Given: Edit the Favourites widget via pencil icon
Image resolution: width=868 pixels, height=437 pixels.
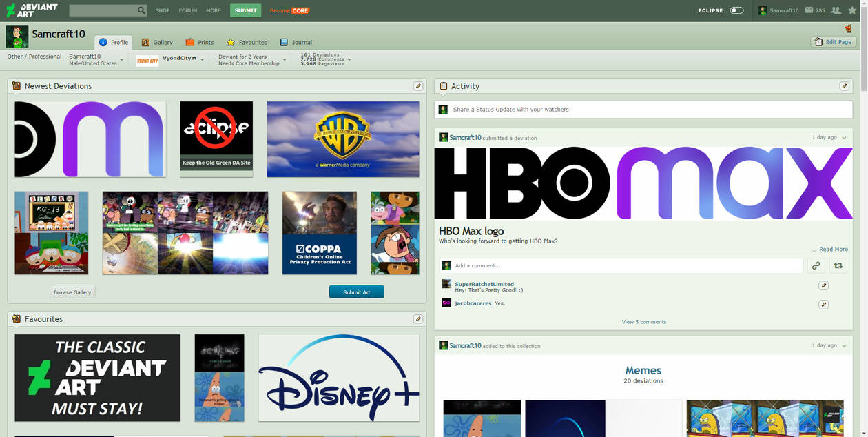Looking at the screenshot, I should [418, 319].
